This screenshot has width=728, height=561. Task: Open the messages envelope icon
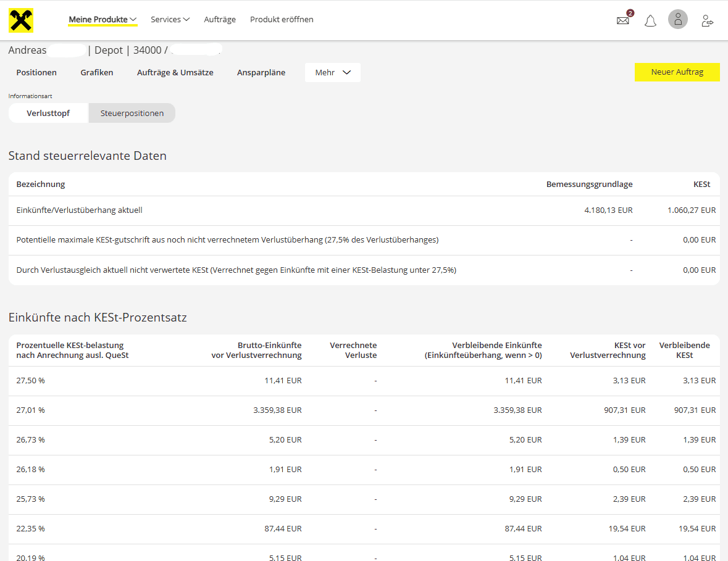(622, 20)
